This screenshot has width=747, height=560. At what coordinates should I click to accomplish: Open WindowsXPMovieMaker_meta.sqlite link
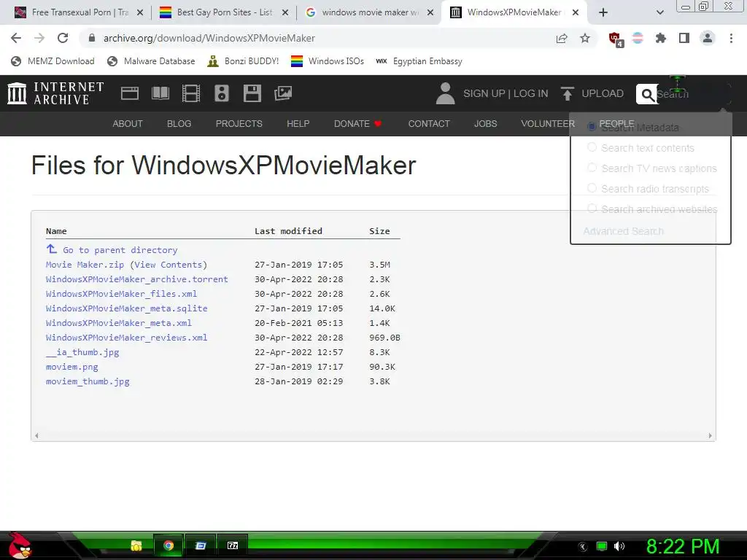coord(127,308)
